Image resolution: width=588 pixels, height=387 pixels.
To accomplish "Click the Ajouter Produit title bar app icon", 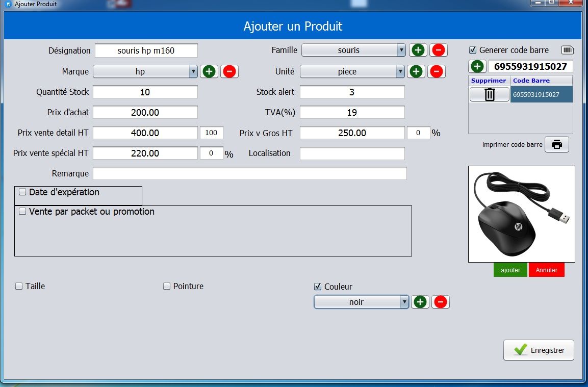I will [8, 4].
